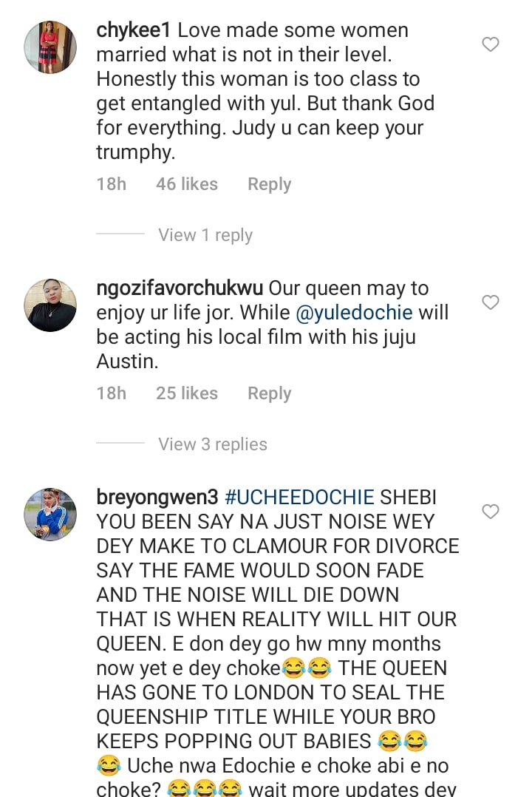Tap the chykee1 username
The height and width of the screenshot is (797, 532).
tap(134, 30)
